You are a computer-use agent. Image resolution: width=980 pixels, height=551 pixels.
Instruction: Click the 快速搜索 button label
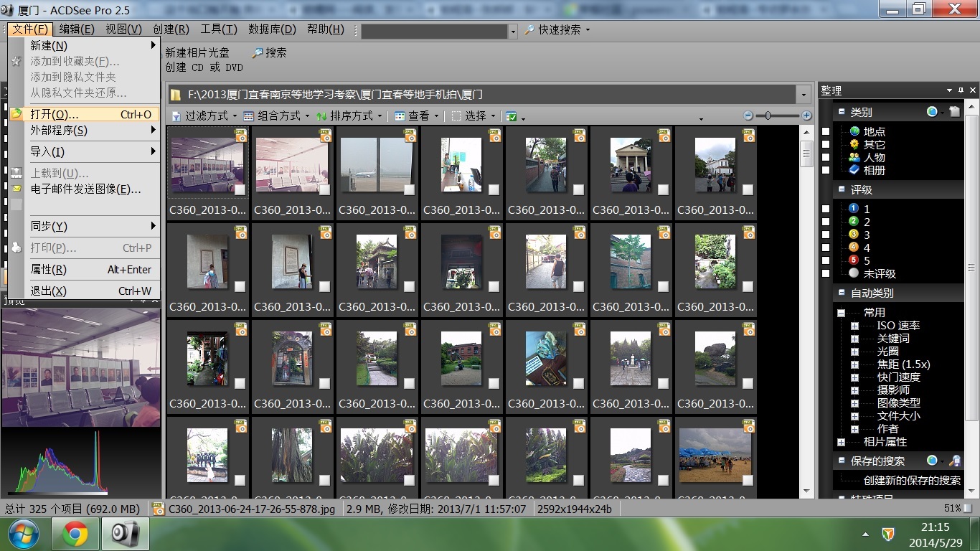560,30
